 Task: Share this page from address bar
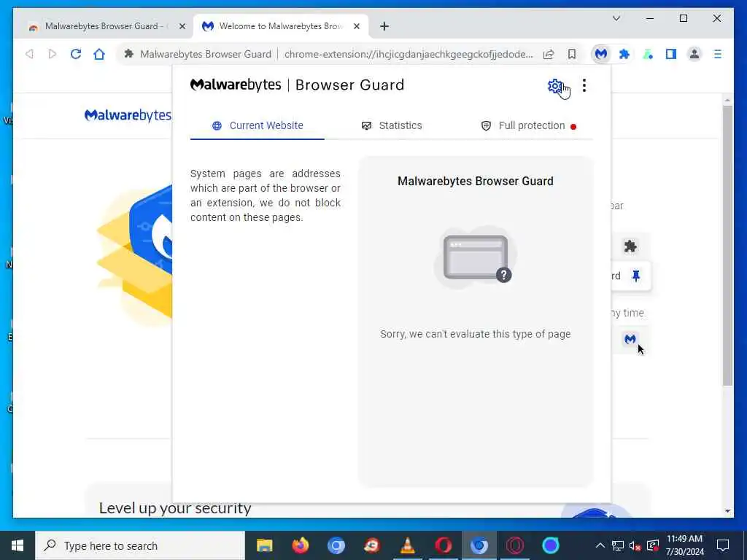click(549, 54)
